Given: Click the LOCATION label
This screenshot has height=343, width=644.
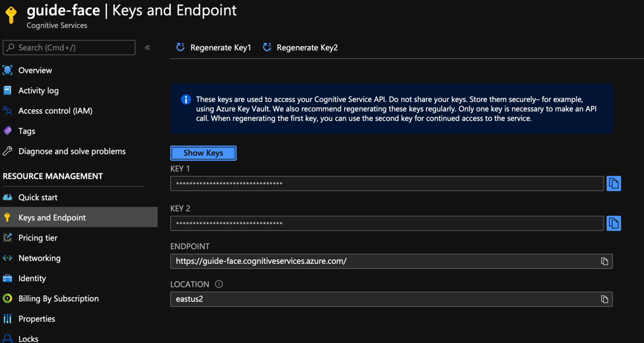Looking at the screenshot, I should [190, 284].
